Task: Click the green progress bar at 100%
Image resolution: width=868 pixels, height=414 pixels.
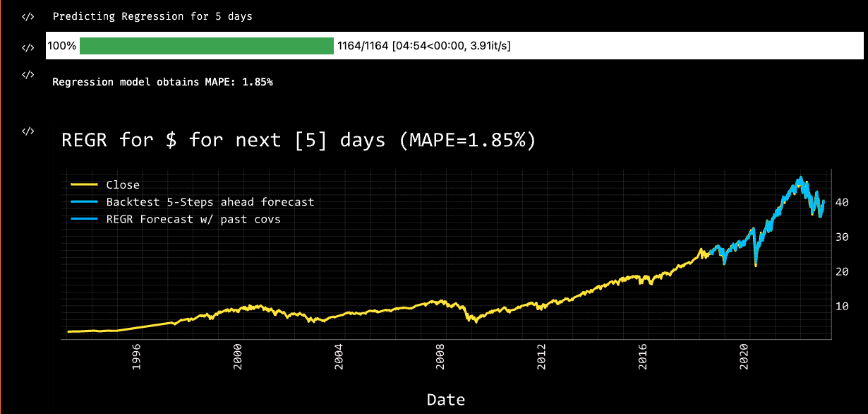Action: 207,46
